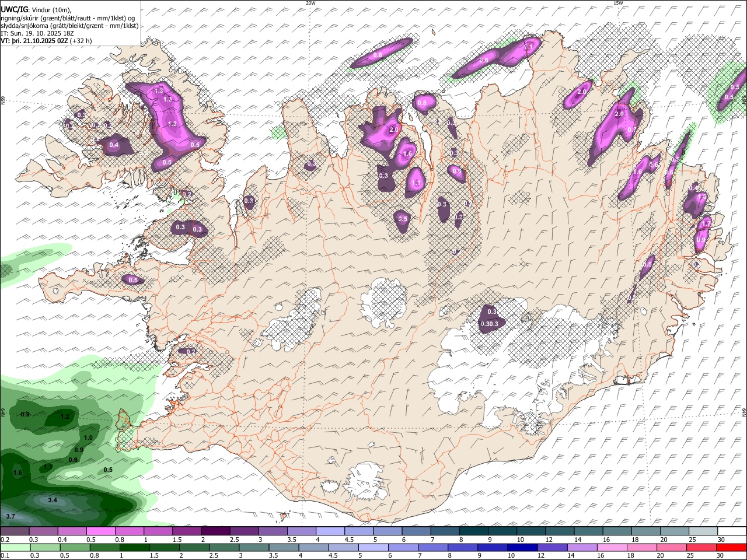Click the darkest purple swatch after 2 in snow legend
The height and width of the screenshot is (560, 747).
[x=215, y=531]
